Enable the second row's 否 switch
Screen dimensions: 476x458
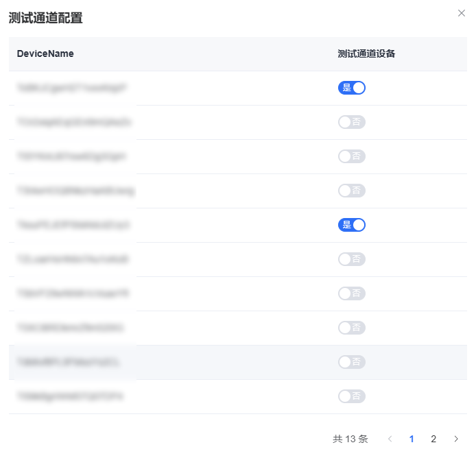point(352,122)
